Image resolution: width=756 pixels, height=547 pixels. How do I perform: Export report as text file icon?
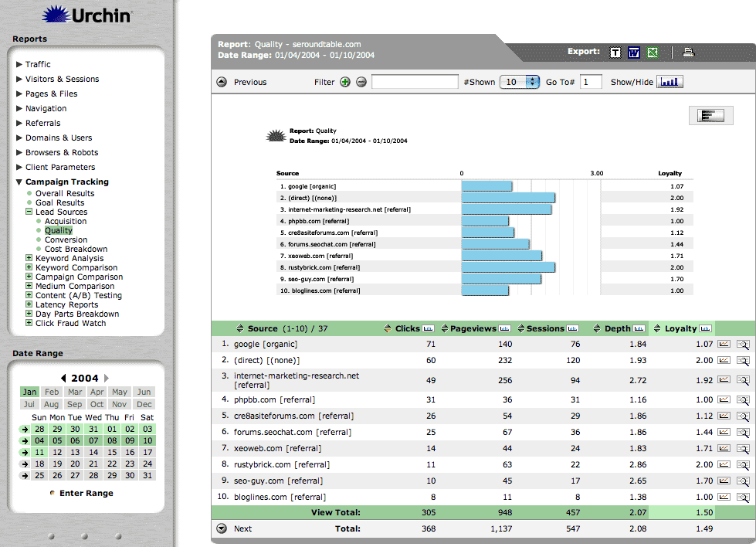point(615,53)
